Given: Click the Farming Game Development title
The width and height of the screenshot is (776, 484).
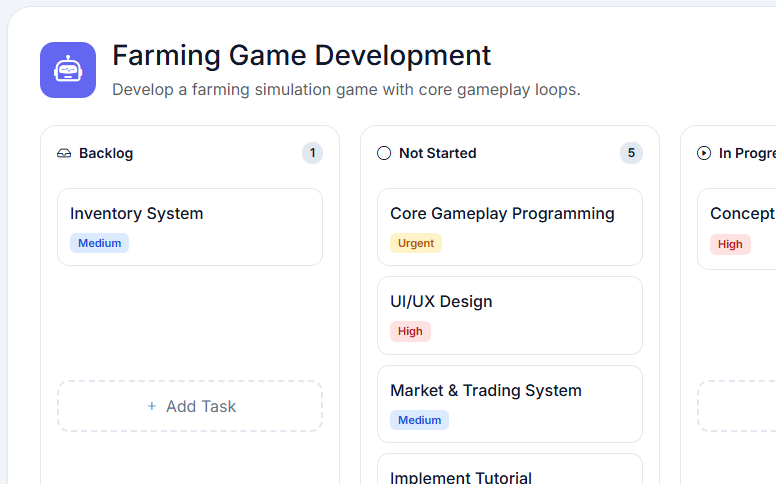Looking at the screenshot, I should tap(301, 55).
